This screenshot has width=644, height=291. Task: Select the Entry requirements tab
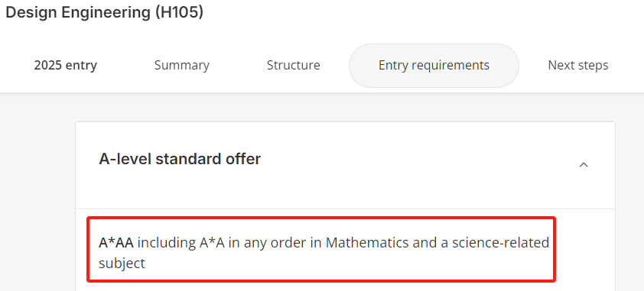pos(434,66)
